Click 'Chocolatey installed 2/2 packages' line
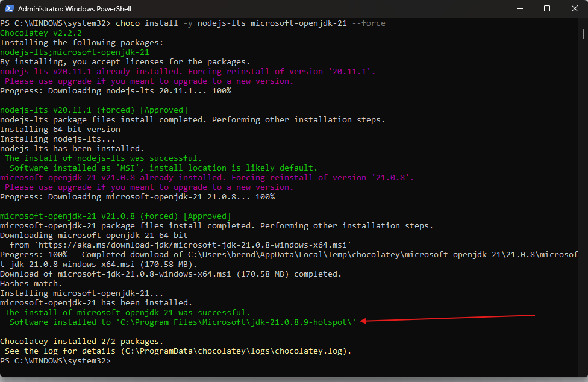This screenshot has height=382, width=588. tap(82, 341)
